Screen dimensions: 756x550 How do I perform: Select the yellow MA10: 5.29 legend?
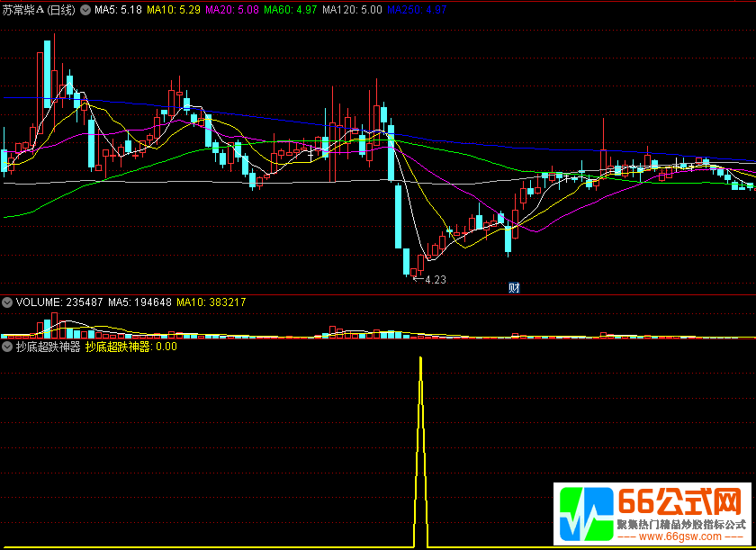click(175, 10)
